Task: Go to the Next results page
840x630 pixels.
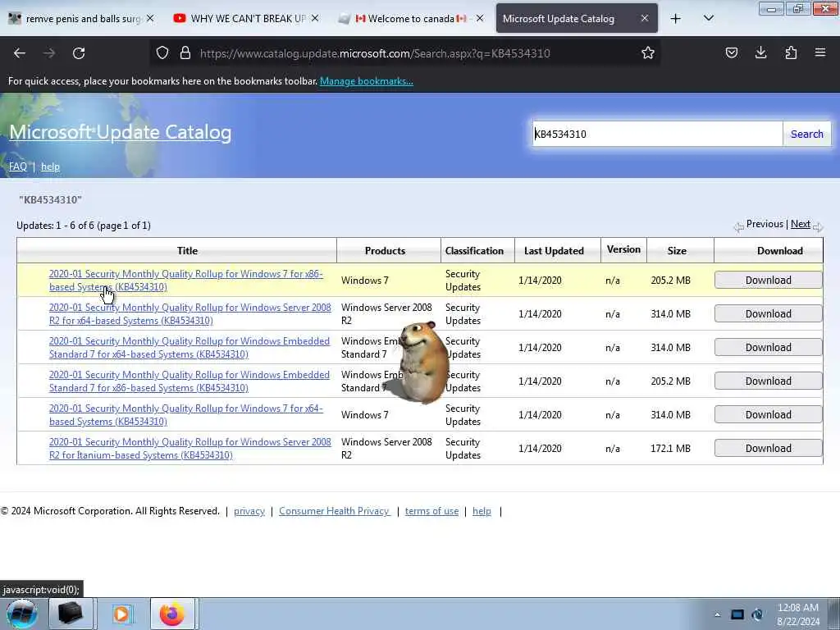Action: 801,224
